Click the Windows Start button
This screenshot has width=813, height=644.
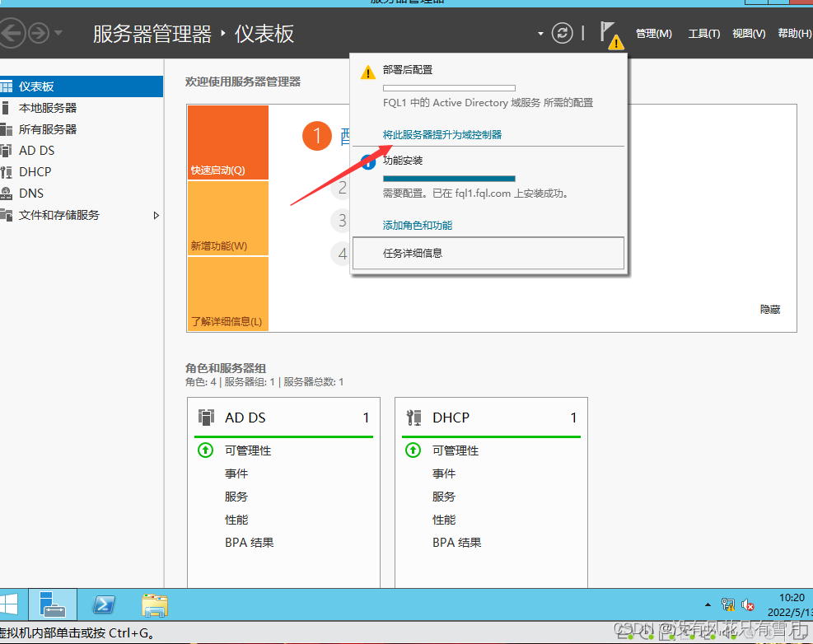(9, 604)
